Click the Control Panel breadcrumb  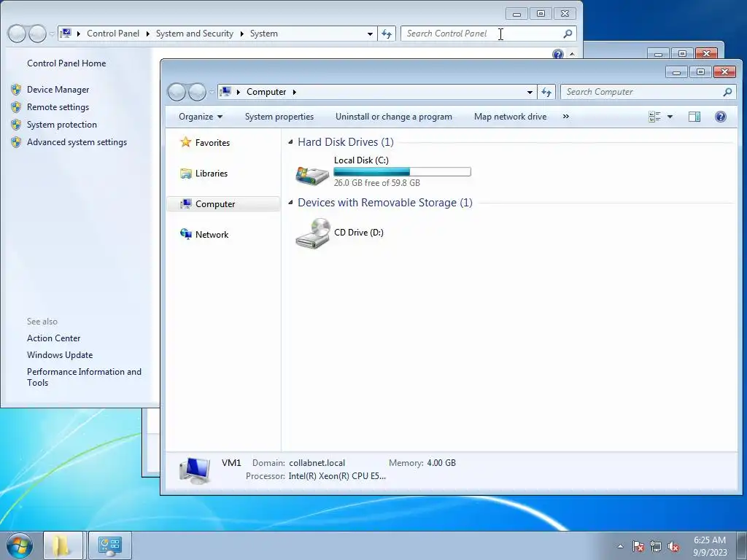coord(113,34)
